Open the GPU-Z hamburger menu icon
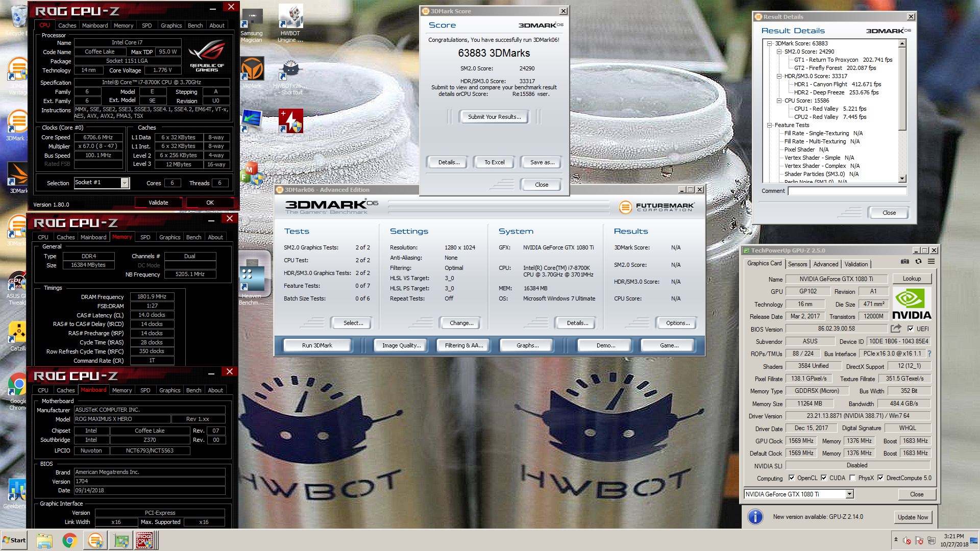This screenshot has height=551, width=980. [x=931, y=262]
